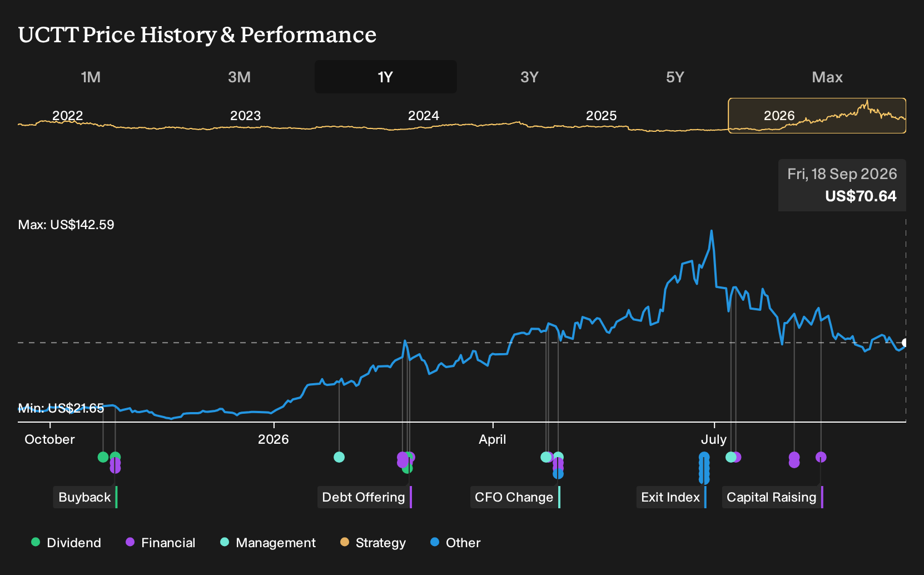Toggle the Financial legend filter
The height and width of the screenshot is (575, 924).
(160, 543)
